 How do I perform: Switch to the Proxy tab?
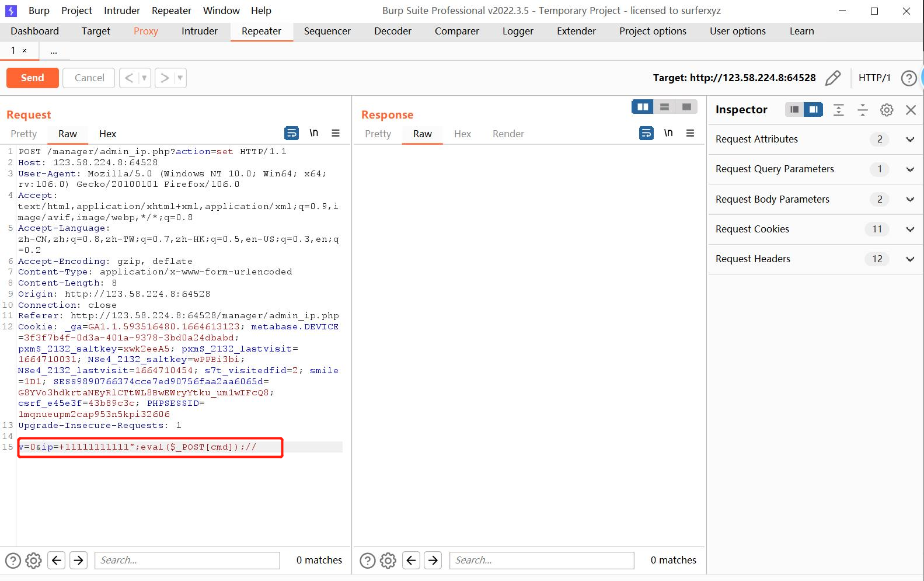(x=145, y=31)
